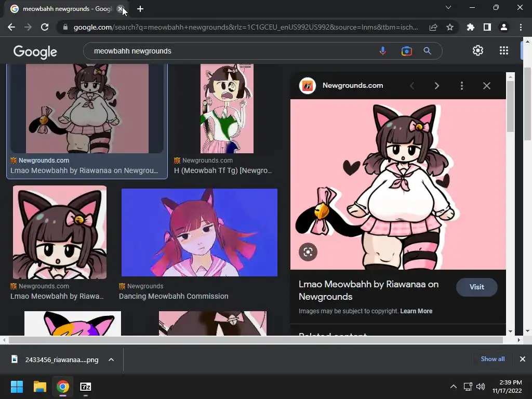Open the volume tray icon
Image resolution: width=532 pixels, height=399 pixels.
481,387
